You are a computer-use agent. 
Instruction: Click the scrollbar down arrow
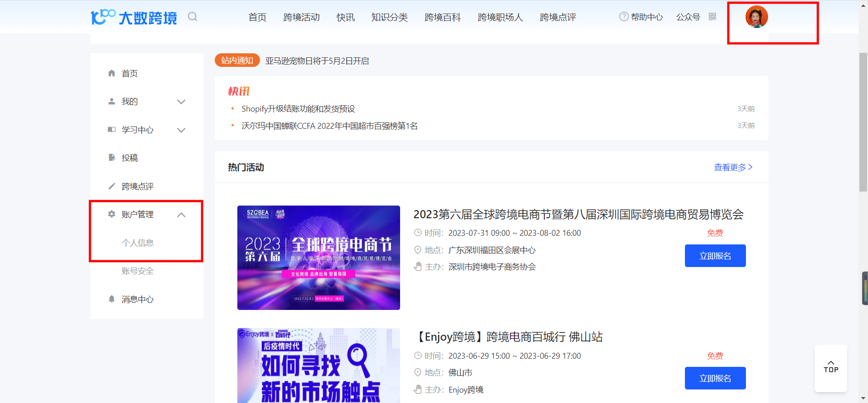coord(863,398)
